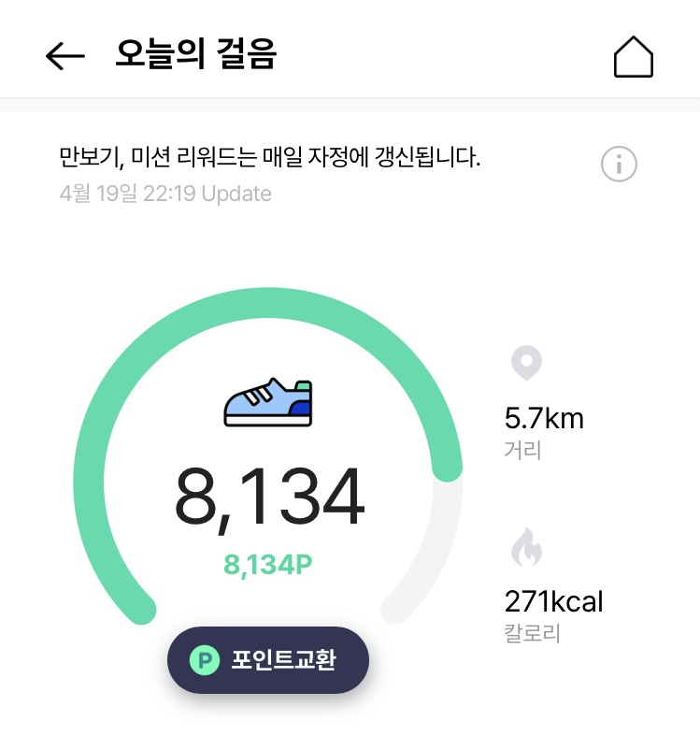Click the 5.7km distance value
This screenshot has height=735, width=700.
[x=544, y=417]
